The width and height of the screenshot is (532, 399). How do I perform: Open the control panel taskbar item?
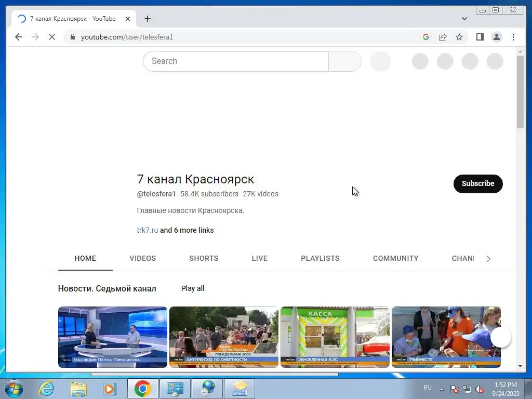click(x=175, y=389)
